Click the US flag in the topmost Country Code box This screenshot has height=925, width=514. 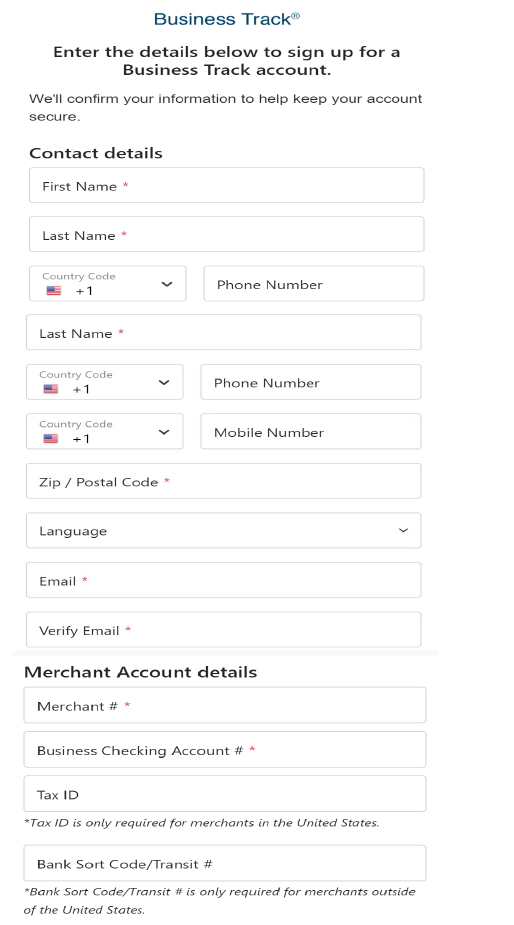coord(54,290)
